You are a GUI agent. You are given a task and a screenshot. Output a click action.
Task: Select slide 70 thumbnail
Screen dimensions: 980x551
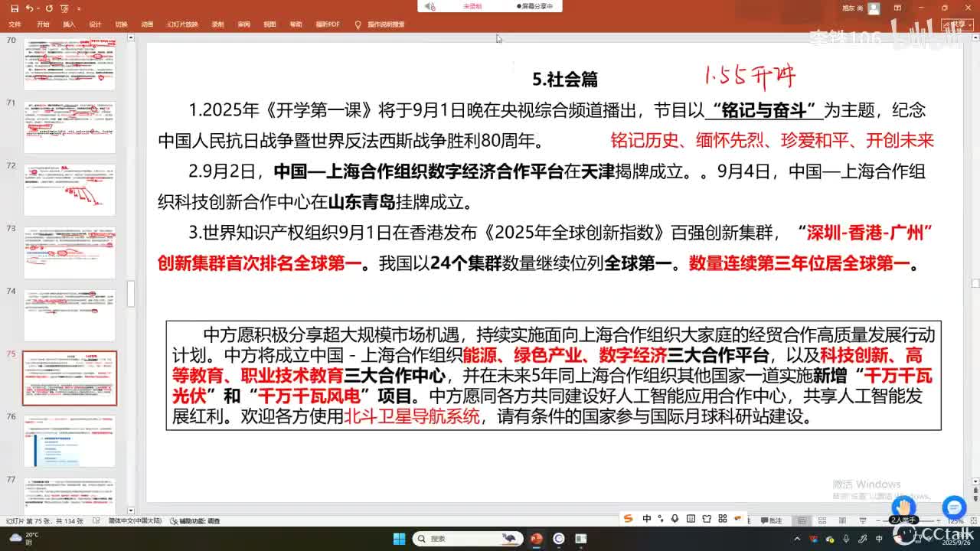point(70,64)
